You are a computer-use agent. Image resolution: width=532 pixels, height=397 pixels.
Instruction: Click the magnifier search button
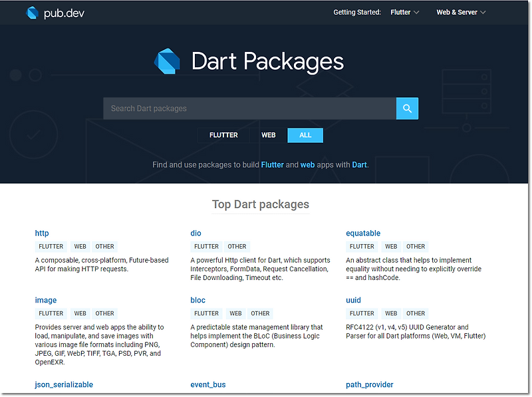coord(407,108)
